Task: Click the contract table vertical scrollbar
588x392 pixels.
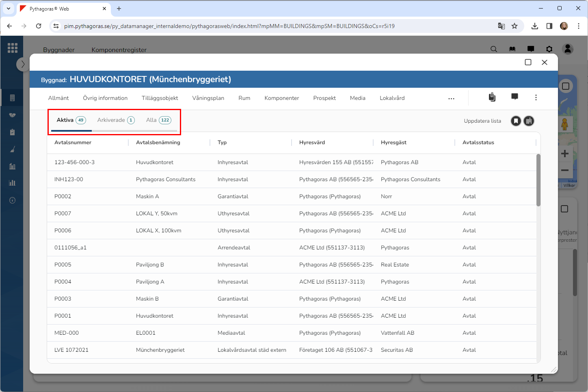Action: pos(538,181)
